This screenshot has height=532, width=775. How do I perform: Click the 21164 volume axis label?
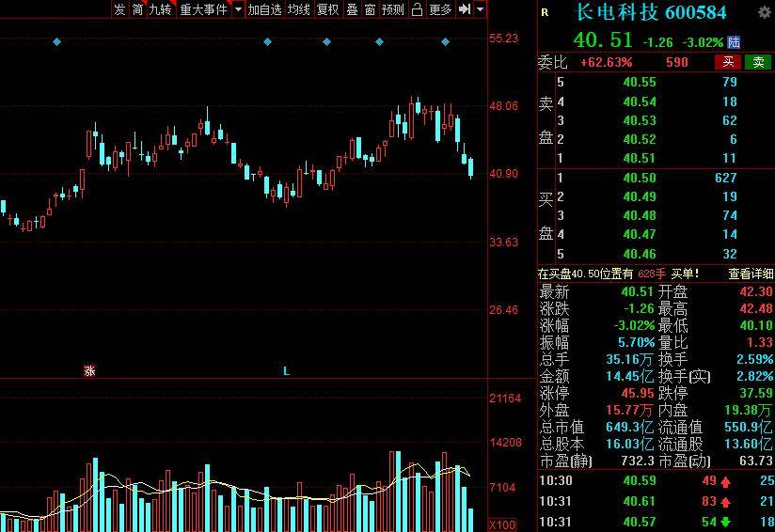505,399
